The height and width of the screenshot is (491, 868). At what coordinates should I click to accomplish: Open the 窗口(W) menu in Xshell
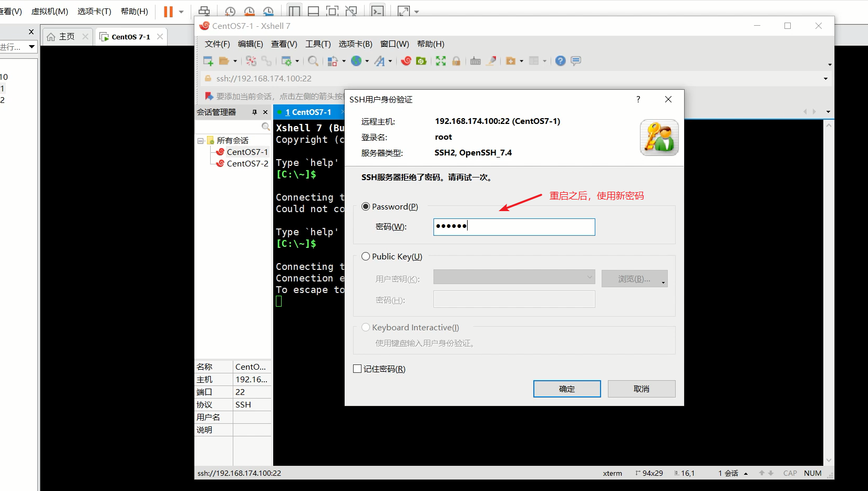click(395, 44)
